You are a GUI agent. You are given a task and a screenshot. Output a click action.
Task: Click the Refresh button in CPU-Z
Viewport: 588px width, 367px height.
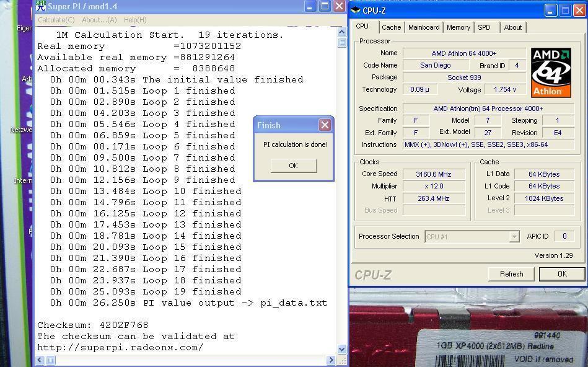click(511, 274)
